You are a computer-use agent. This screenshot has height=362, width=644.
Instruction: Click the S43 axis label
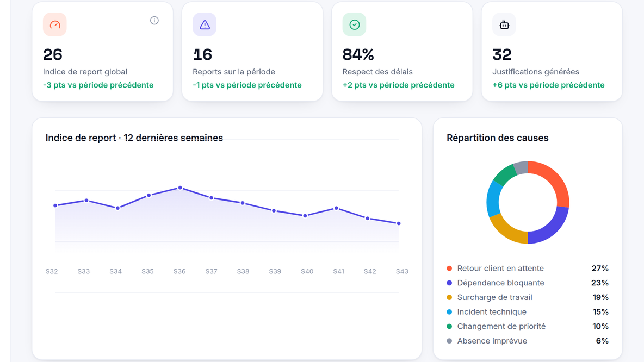[402, 271]
